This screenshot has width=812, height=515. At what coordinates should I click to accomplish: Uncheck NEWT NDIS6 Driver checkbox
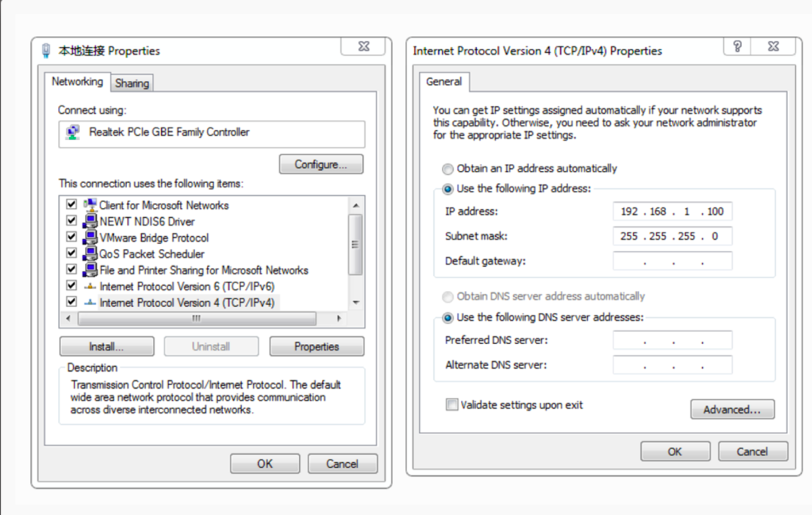(x=72, y=221)
